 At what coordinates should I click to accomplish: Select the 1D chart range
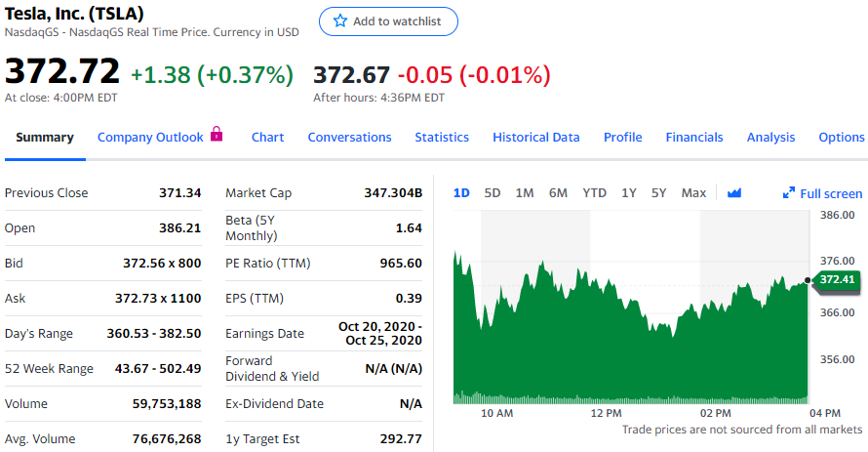pyautogui.click(x=461, y=193)
